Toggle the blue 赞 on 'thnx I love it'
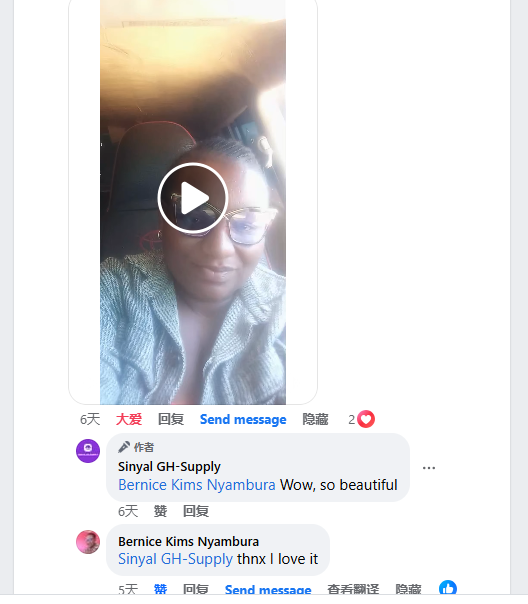The image size is (528, 604). click(x=160, y=589)
